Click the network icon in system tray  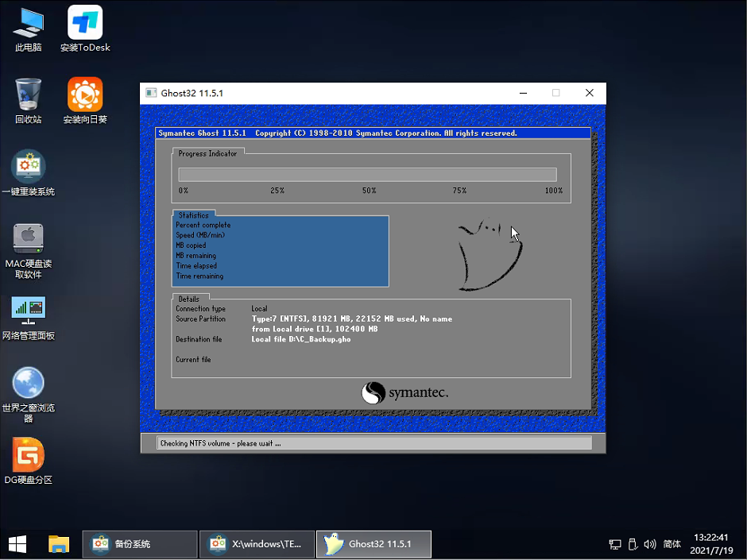pos(615,544)
